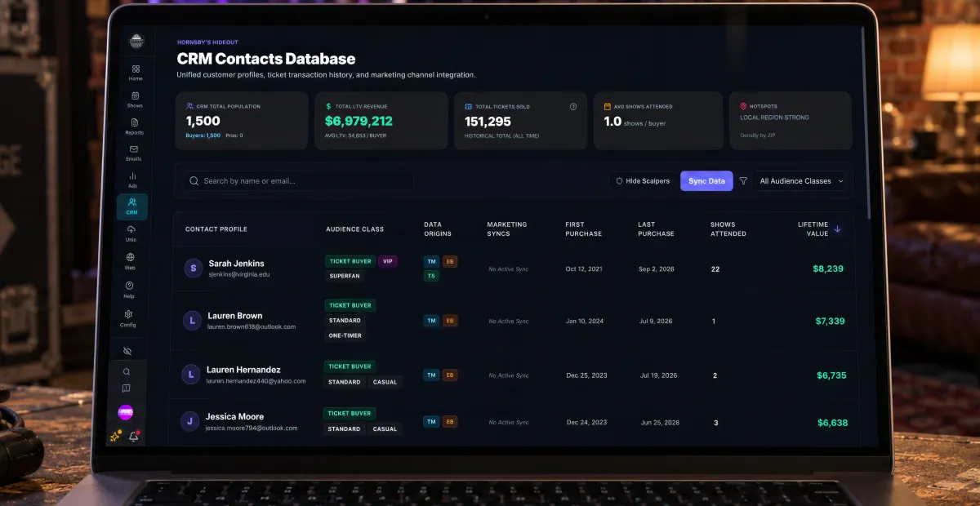
Task: Click Sarah Jenkins' VIP tag
Action: point(387,262)
